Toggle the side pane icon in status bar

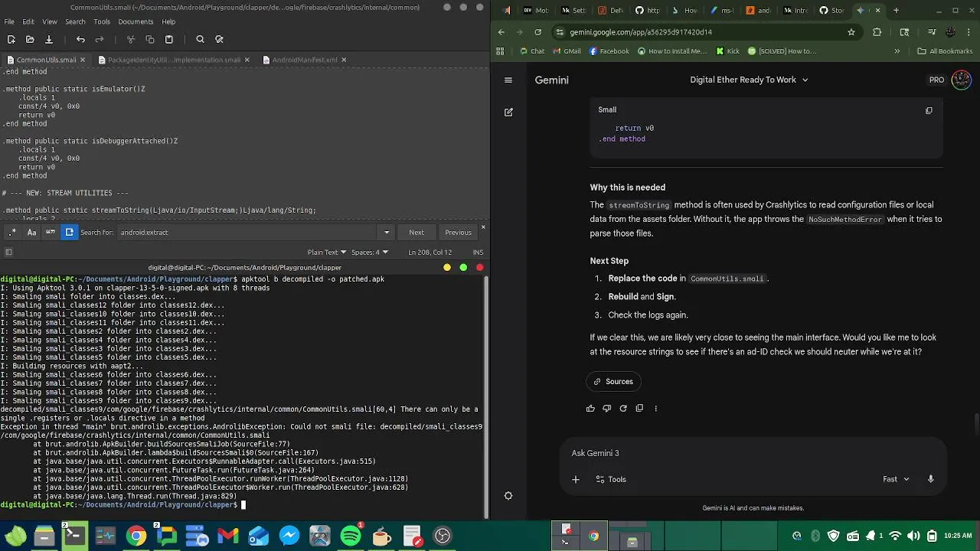point(8,253)
